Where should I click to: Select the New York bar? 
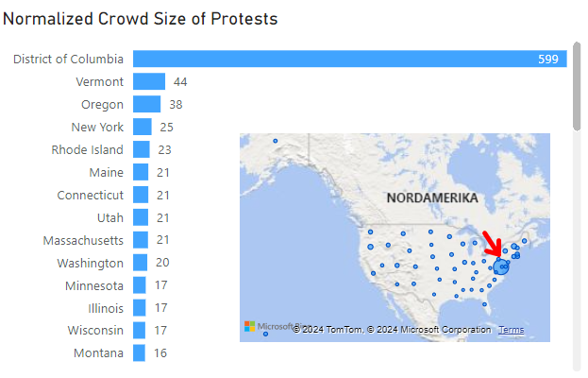point(142,127)
